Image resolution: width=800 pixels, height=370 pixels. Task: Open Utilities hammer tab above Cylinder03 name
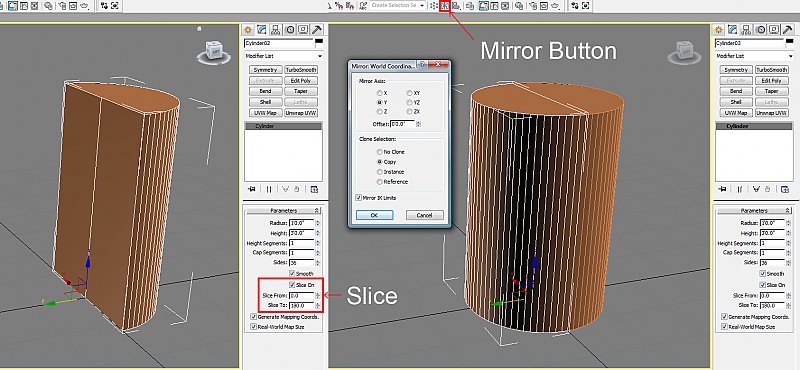coord(788,30)
